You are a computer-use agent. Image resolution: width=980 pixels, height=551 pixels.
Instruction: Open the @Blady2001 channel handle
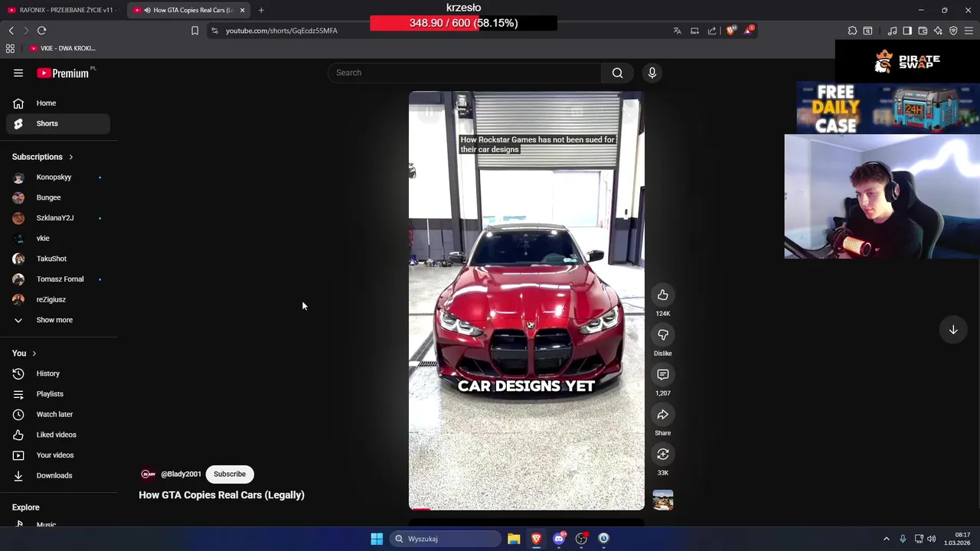coord(181,474)
